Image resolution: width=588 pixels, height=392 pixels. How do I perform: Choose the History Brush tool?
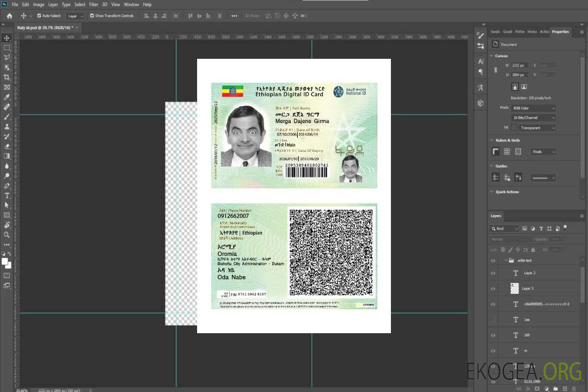7,137
